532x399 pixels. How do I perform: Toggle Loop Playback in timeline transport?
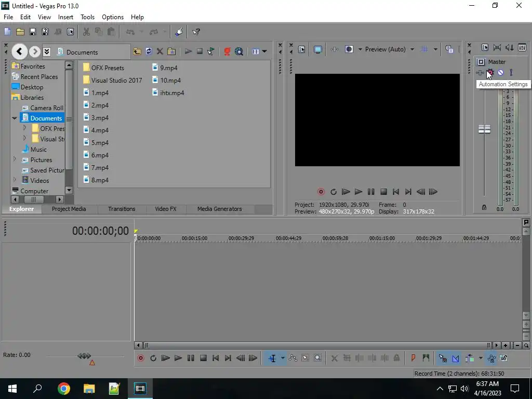(x=153, y=358)
